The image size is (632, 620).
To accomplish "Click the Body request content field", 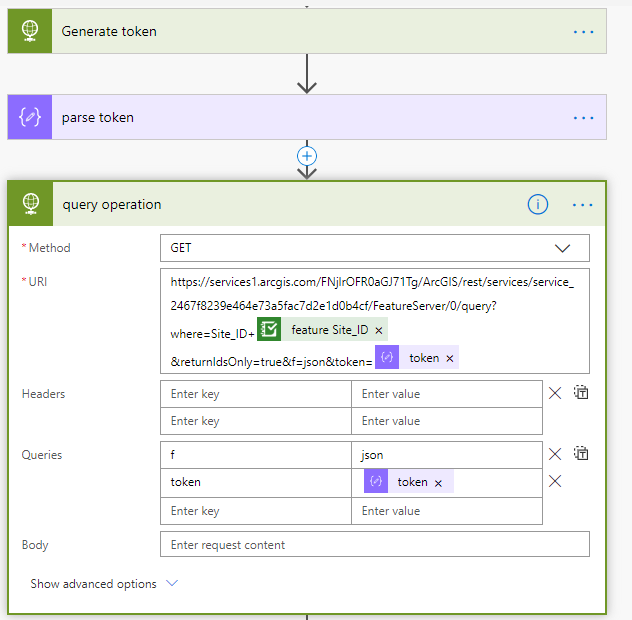I will [x=374, y=545].
